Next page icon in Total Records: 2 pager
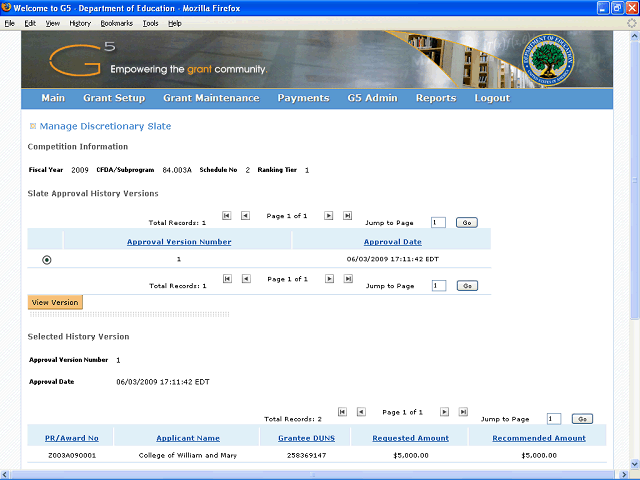Viewport: 640px width, 480px height. [x=444, y=412]
